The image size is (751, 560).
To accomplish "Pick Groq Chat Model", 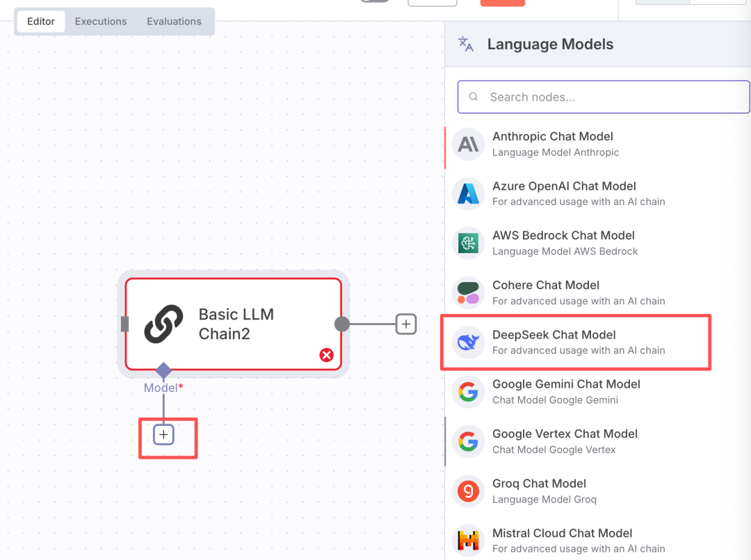I will click(598, 491).
